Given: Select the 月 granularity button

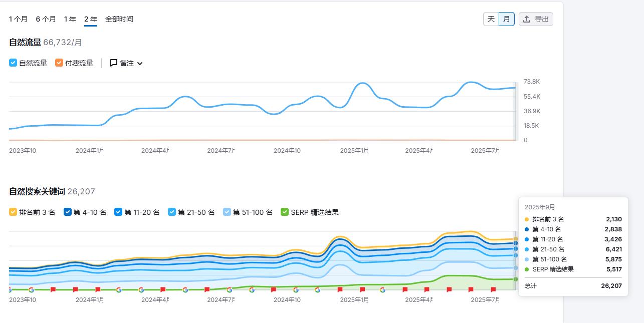Looking at the screenshot, I should coord(506,19).
